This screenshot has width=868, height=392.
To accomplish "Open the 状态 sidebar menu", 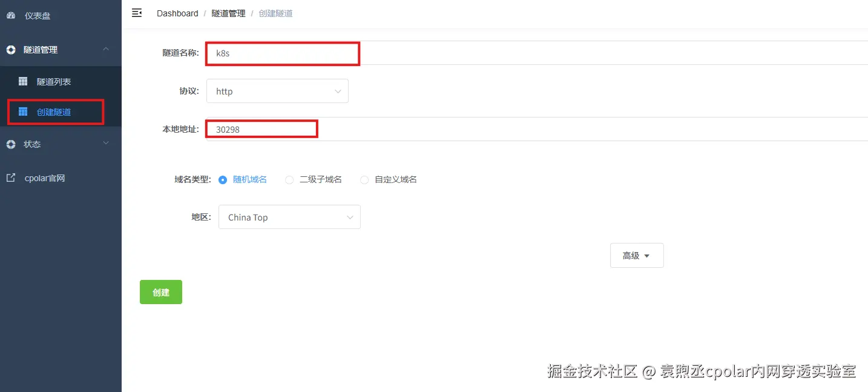I will pos(61,144).
